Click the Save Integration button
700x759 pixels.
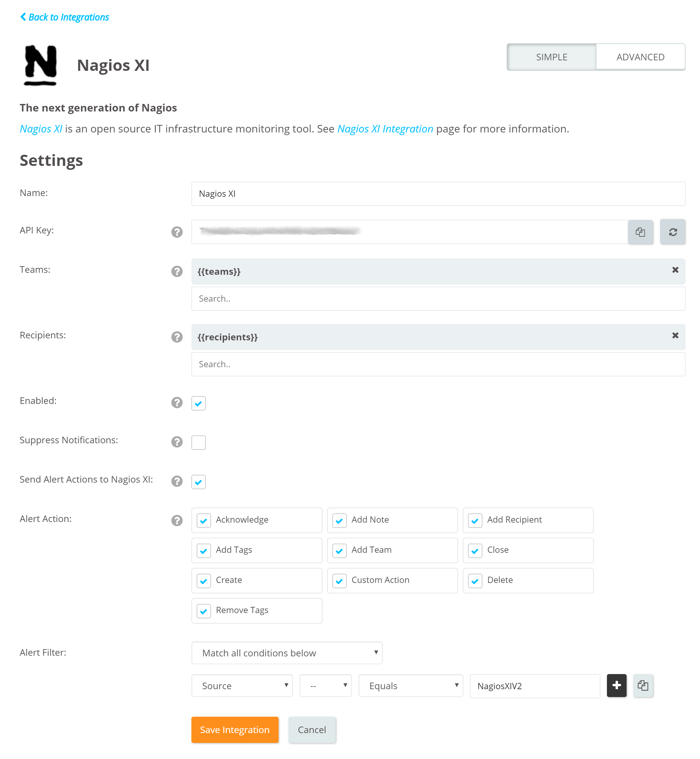[234, 729]
